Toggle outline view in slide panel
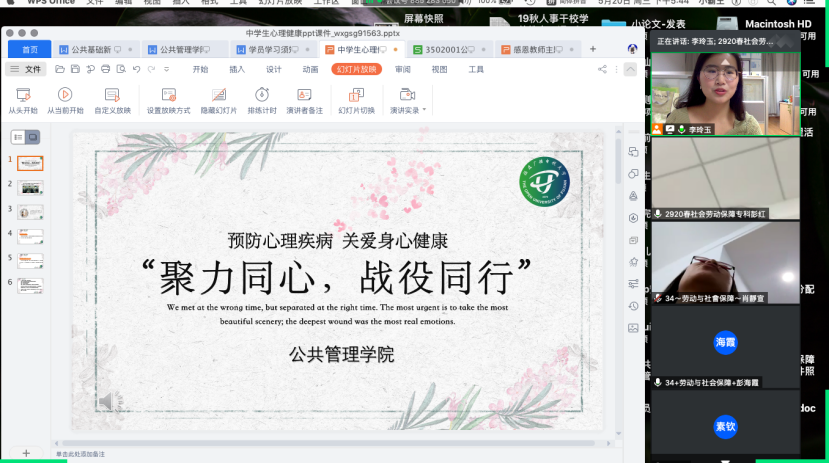The width and height of the screenshot is (829, 463). click(18, 136)
